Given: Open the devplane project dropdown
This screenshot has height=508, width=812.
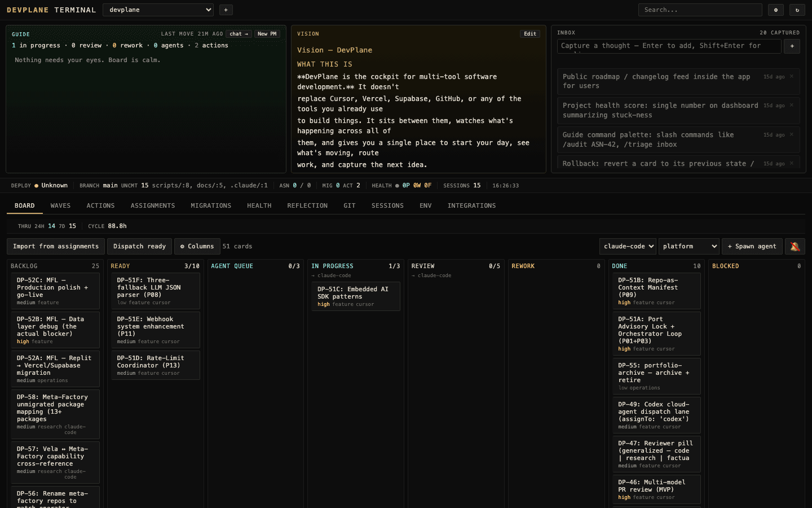Looking at the screenshot, I should (158, 10).
